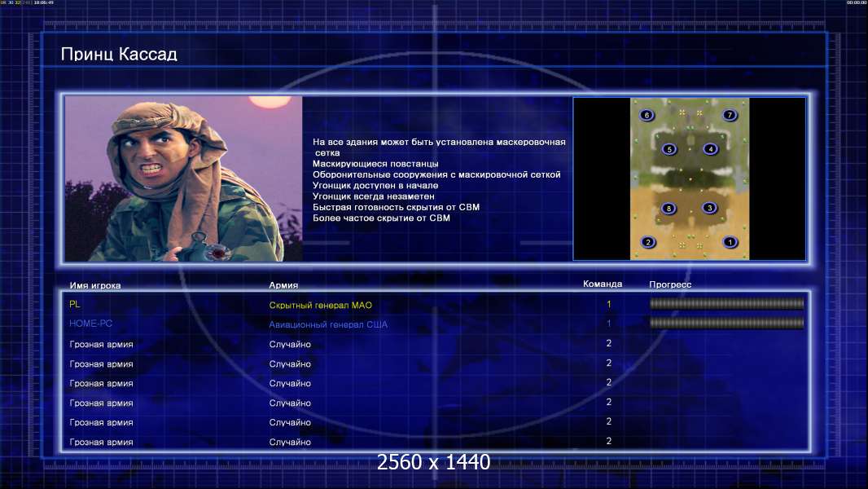
Task: Click team number 1 in HOME-PC row
Action: [609, 324]
